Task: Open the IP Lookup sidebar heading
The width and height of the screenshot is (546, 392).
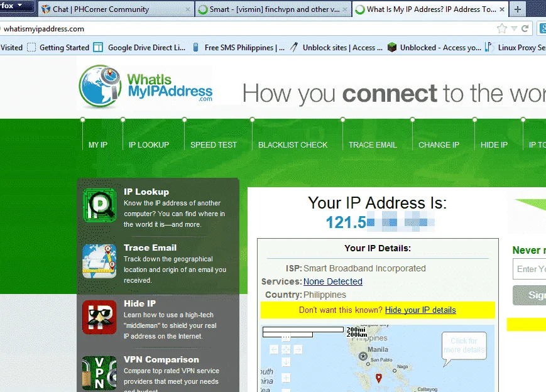Action: 146,192
